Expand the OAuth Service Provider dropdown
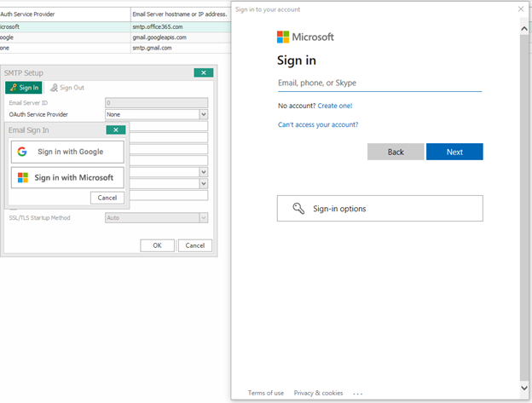The width and height of the screenshot is (532, 403). pos(203,114)
